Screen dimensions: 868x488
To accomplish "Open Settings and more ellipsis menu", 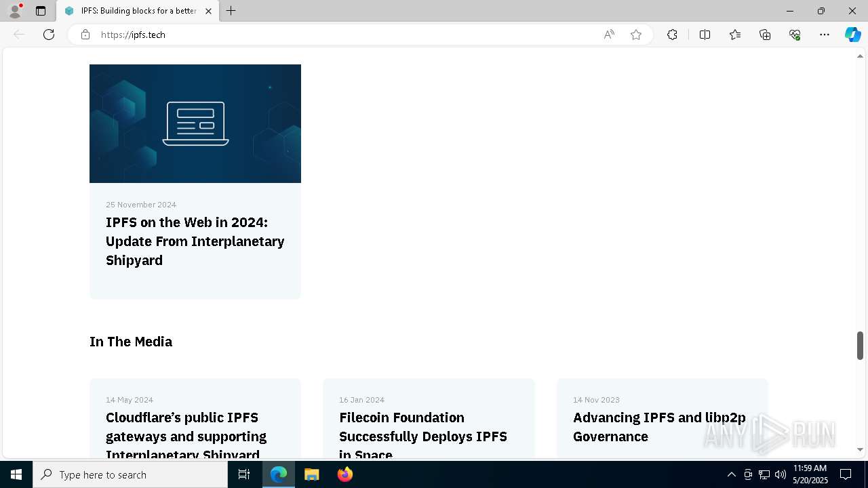I will [x=825, y=35].
